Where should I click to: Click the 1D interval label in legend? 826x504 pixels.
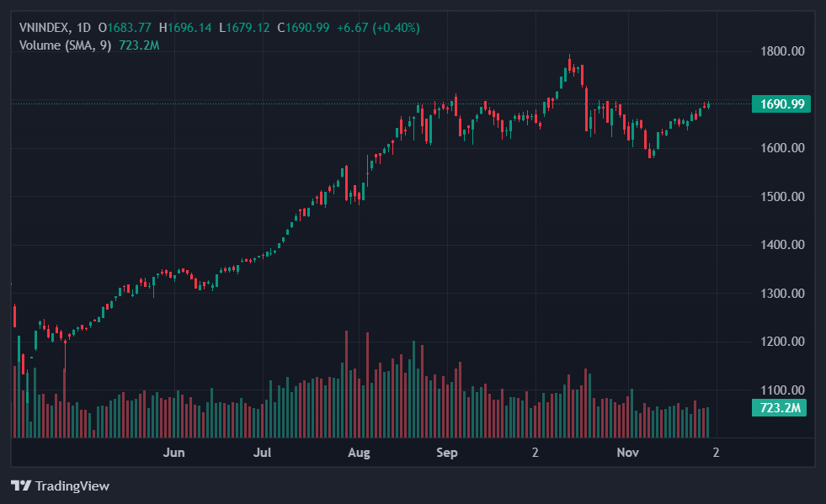click(83, 28)
